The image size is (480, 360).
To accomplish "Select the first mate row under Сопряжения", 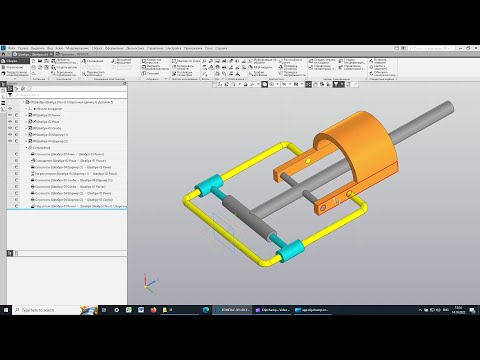I will click(x=67, y=154).
